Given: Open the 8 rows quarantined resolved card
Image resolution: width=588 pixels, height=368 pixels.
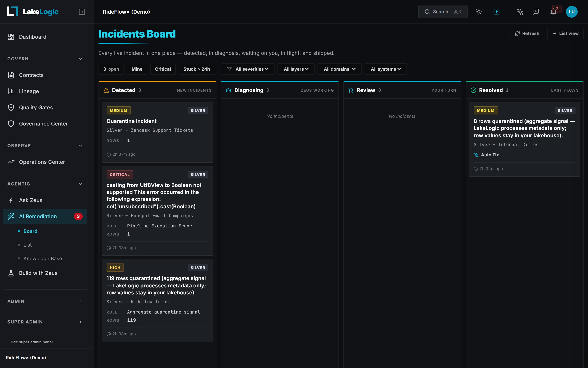Looking at the screenshot, I should point(524,139).
